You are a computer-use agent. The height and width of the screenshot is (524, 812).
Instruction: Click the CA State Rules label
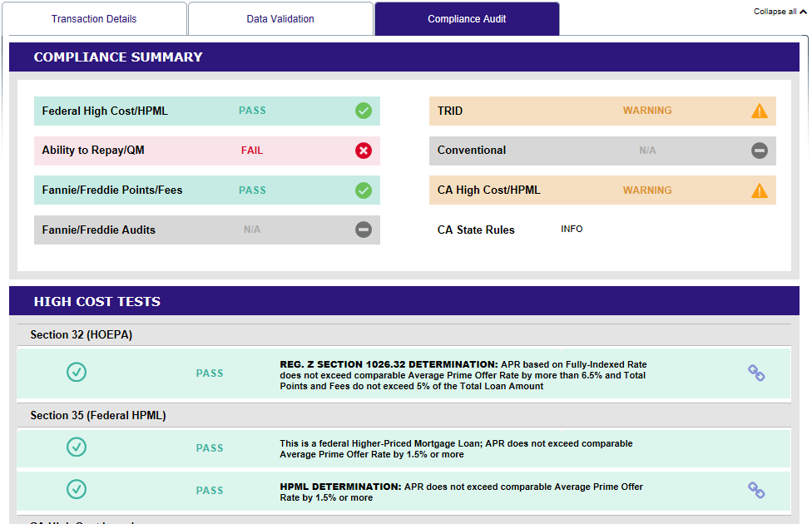click(x=476, y=230)
